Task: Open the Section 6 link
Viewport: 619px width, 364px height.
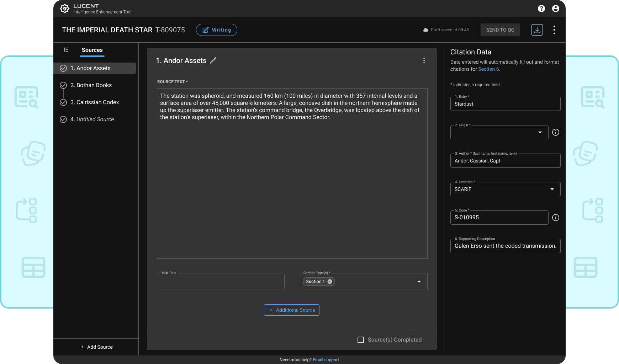Action: click(488, 69)
